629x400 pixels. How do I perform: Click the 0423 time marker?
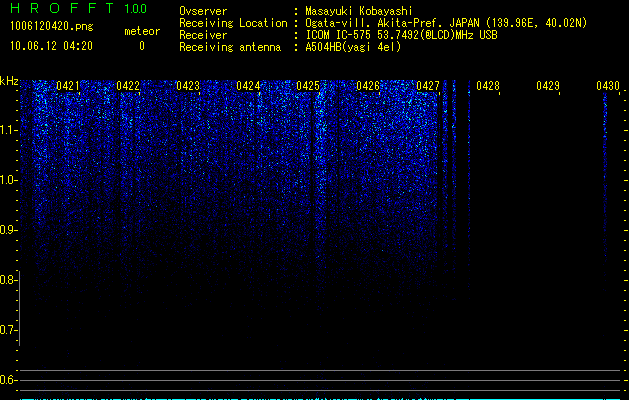pos(188,86)
